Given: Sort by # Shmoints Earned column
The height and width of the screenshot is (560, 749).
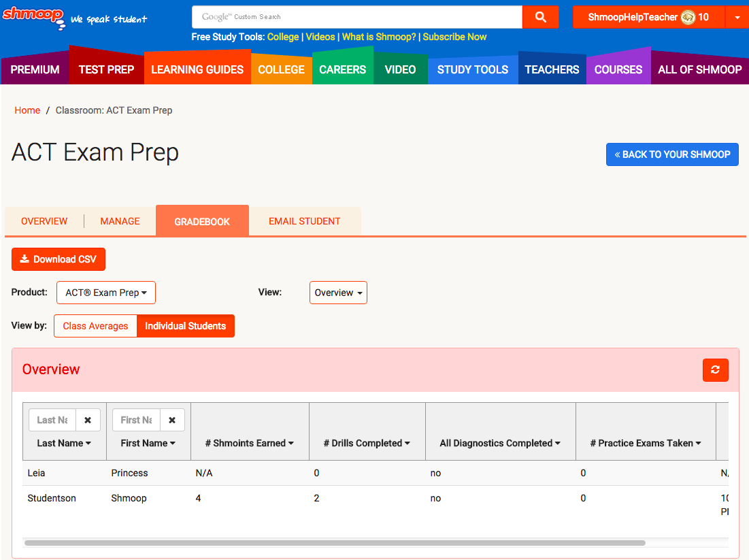Looking at the screenshot, I should point(250,443).
